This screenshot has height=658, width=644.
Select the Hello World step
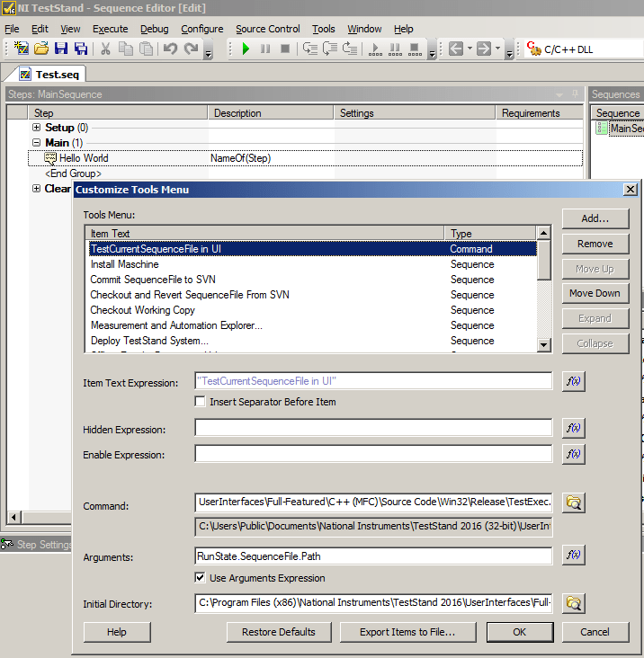point(305,158)
